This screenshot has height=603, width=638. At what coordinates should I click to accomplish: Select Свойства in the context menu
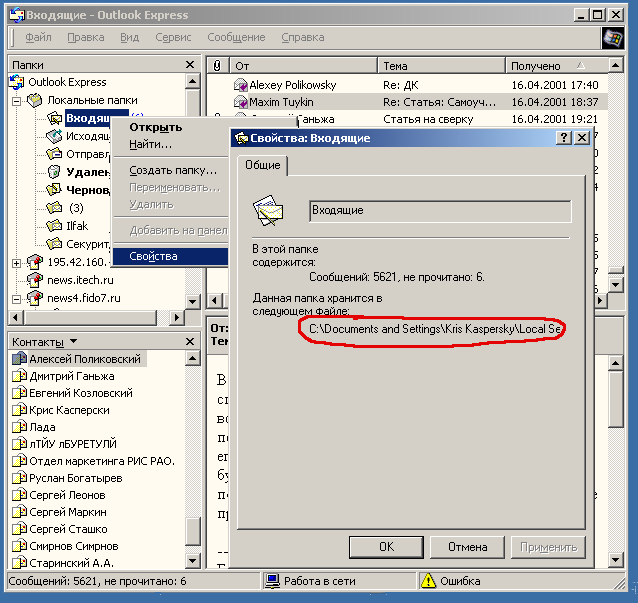pyautogui.click(x=170, y=256)
